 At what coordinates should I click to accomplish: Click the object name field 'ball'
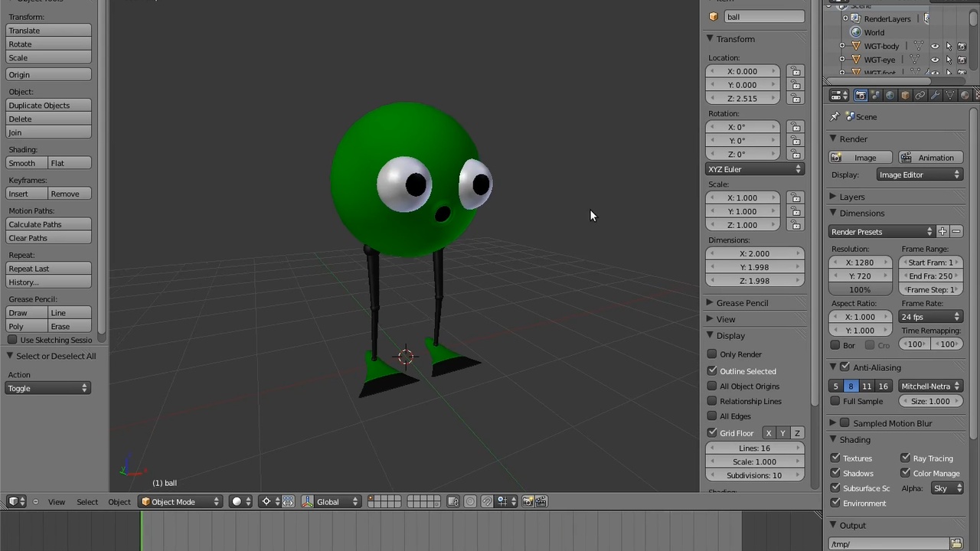coord(764,17)
